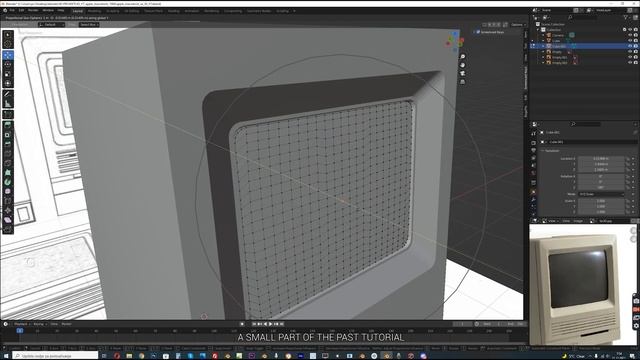Click the outliner filter funnel icon
The width and height of the screenshot is (640, 360).
(x=625, y=18)
